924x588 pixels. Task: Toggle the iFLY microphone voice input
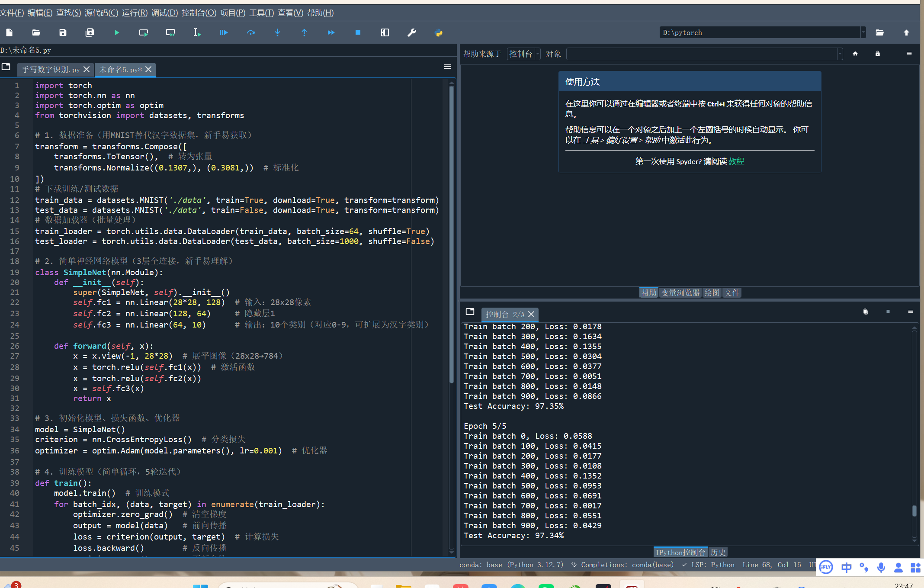click(881, 567)
